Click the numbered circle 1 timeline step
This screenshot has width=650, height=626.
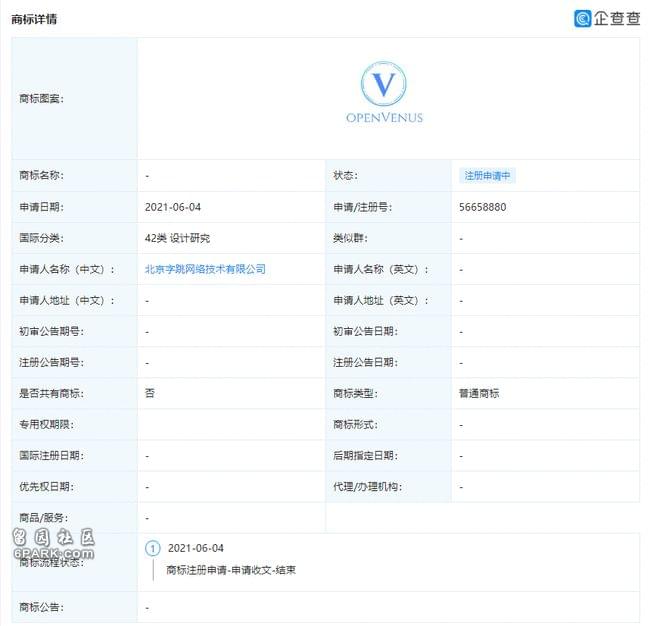(153, 548)
